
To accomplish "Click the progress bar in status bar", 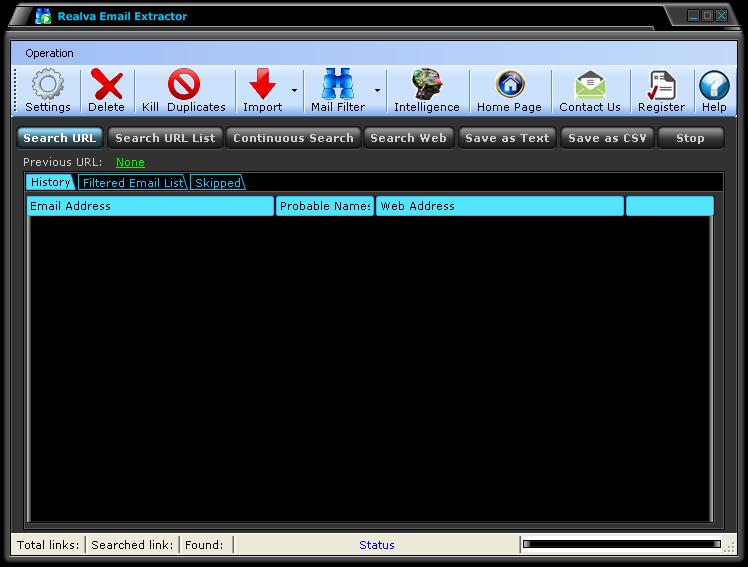I will pos(622,544).
